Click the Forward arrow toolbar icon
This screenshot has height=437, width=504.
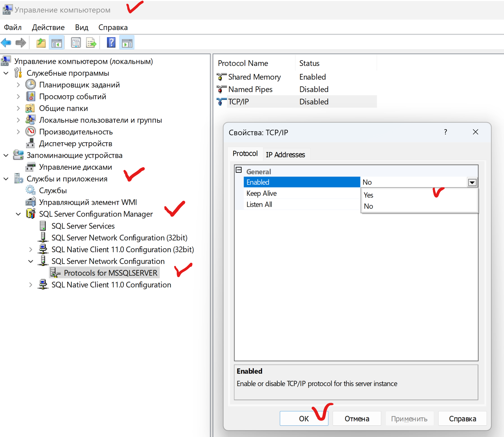21,43
